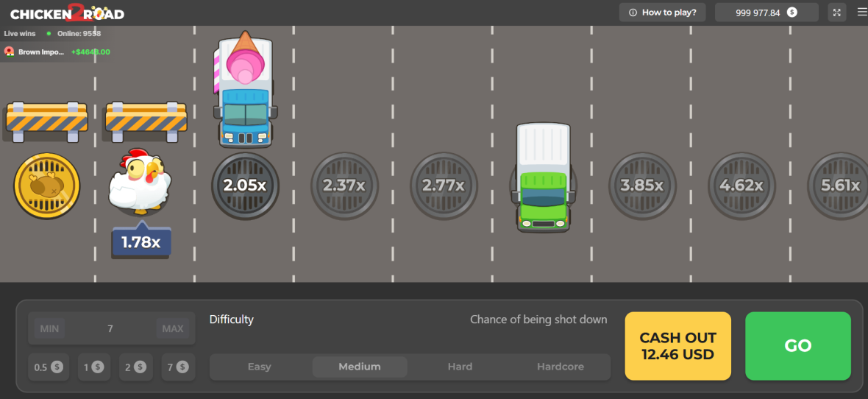
Task: Cash out 12.46 USD
Action: [677, 346]
